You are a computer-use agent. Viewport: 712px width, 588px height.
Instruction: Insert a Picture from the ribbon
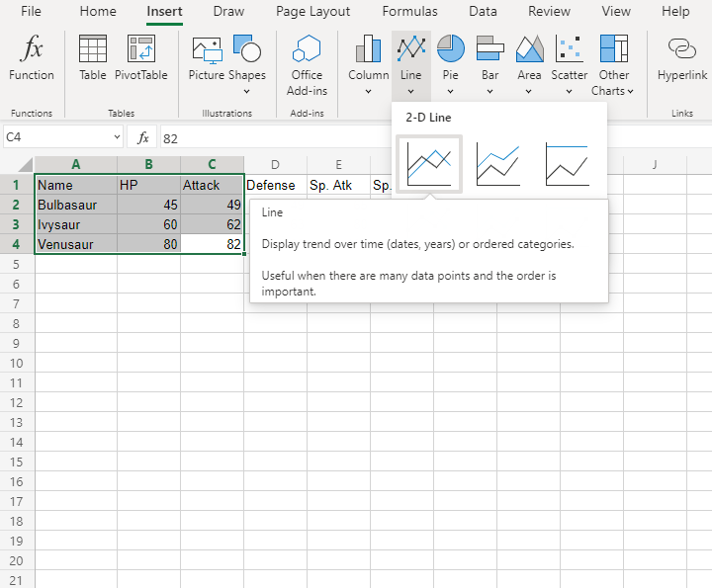coord(207,58)
